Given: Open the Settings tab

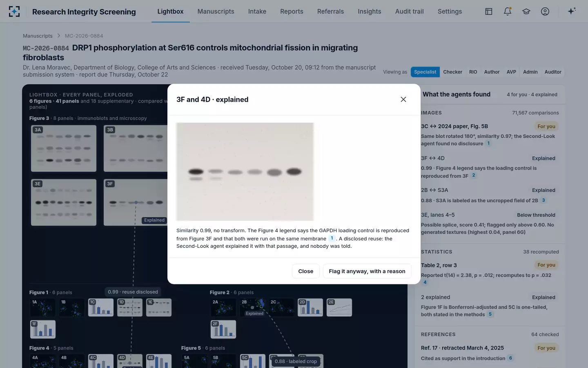Looking at the screenshot, I should pos(450,11).
